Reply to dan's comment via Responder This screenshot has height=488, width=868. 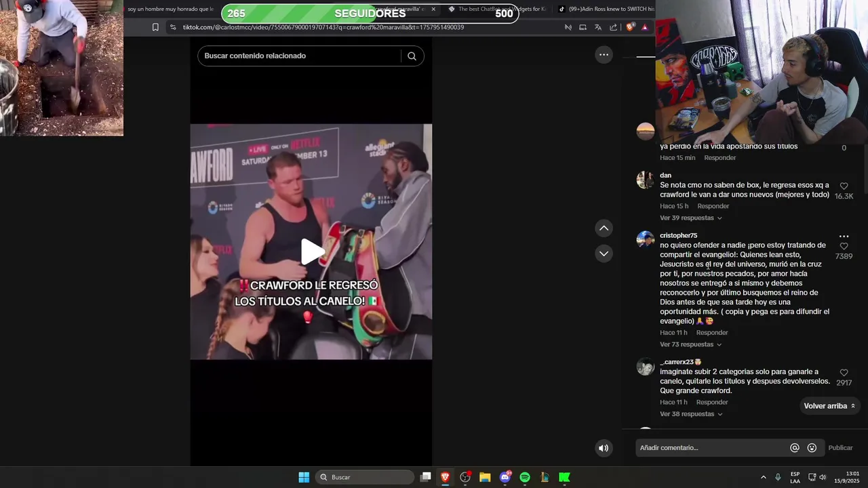click(713, 206)
